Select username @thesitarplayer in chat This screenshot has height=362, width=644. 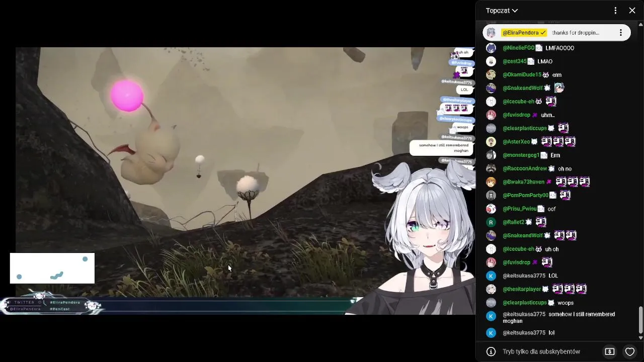point(522,289)
